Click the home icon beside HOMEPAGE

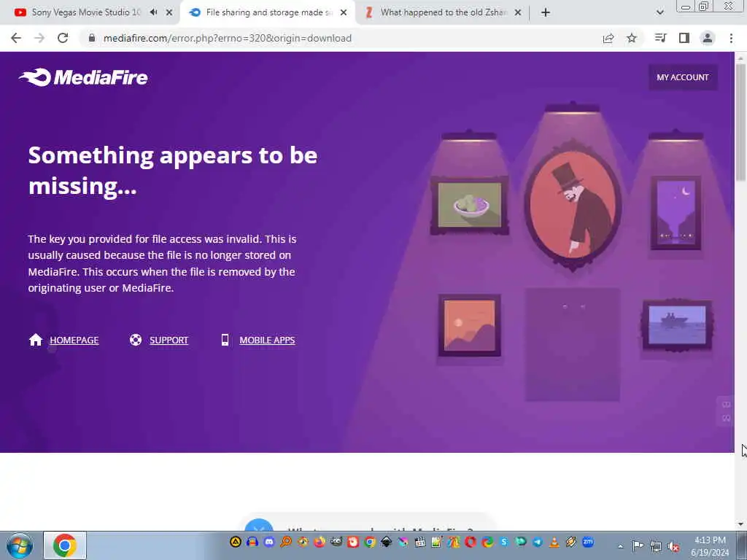click(x=36, y=340)
